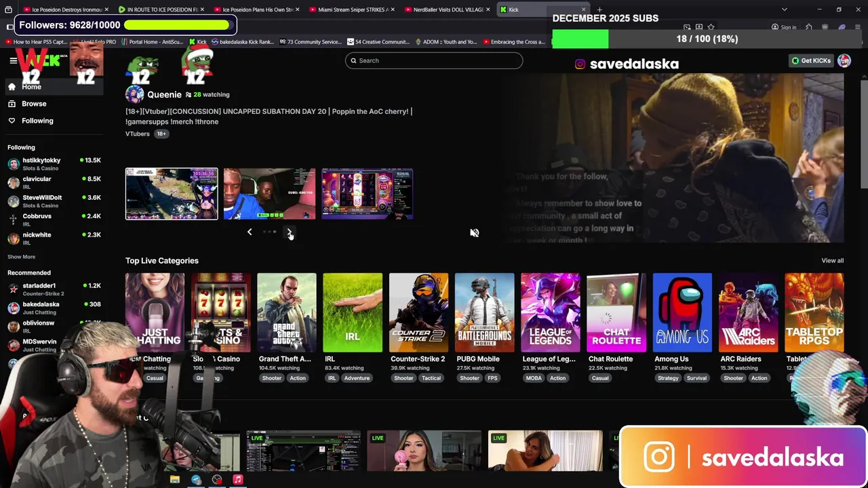The height and width of the screenshot is (488, 868).
Task: Open the Embracing the Cross bookmark
Action: pos(514,42)
